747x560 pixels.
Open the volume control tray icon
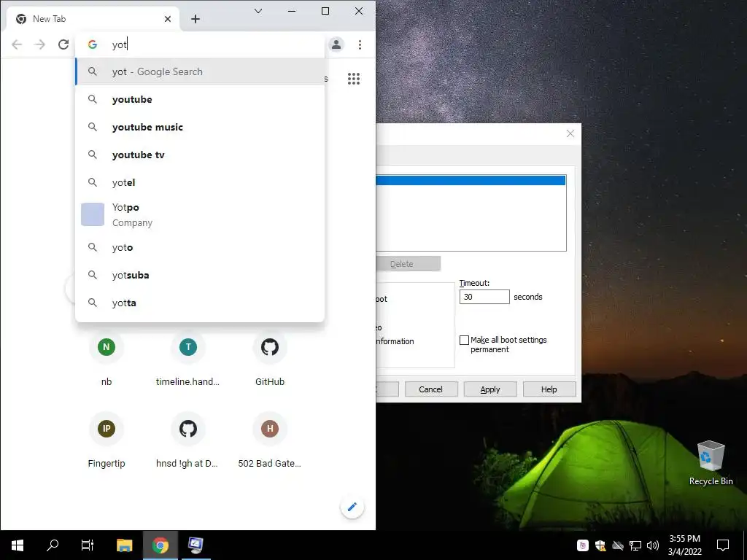click(653, 545)
